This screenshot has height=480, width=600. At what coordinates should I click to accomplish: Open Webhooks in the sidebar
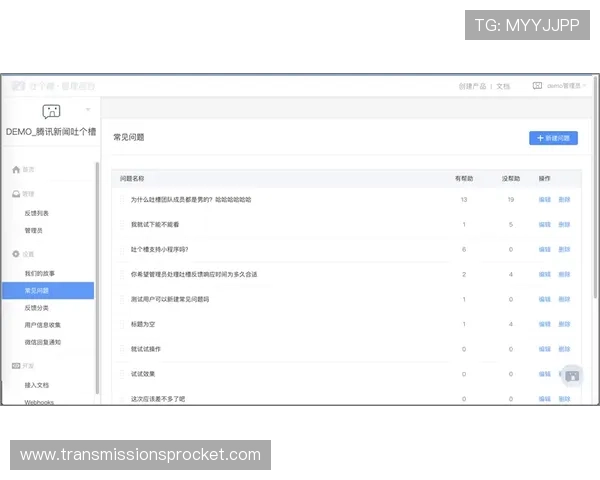(39, 402)
